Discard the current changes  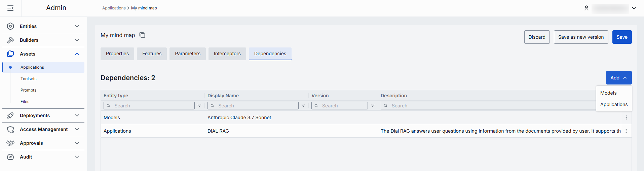click(537, 37)
